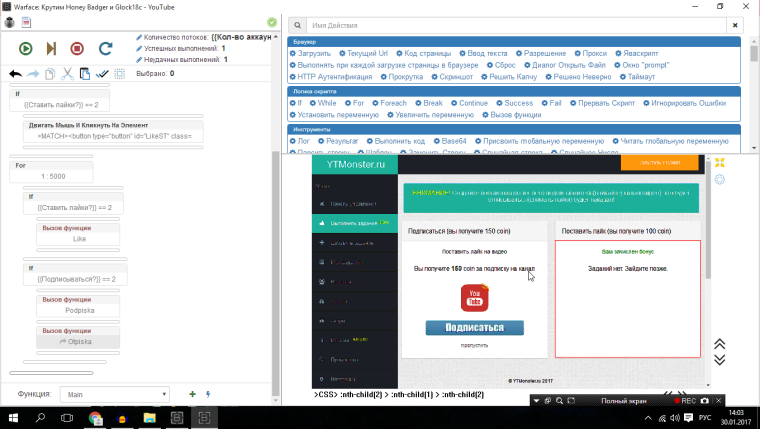The height and width of the screenshot is (429, 760).
Task: Click the blue redo arrow
Action: [x=33, y=74]
